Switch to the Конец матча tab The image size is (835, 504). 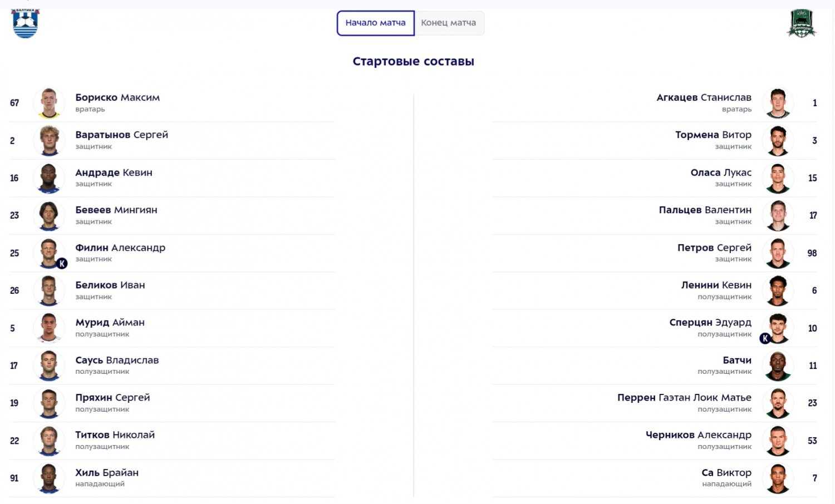448,23
